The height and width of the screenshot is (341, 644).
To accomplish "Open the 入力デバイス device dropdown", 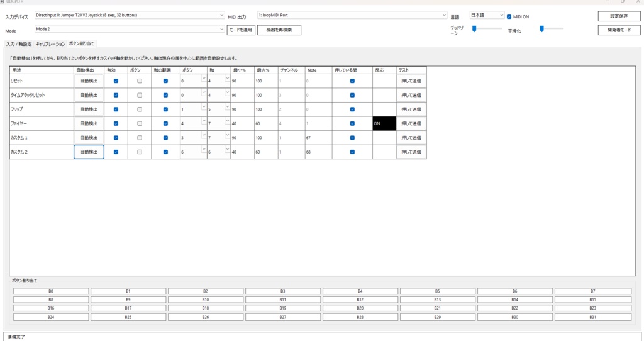I will click(x=130, y=16).
